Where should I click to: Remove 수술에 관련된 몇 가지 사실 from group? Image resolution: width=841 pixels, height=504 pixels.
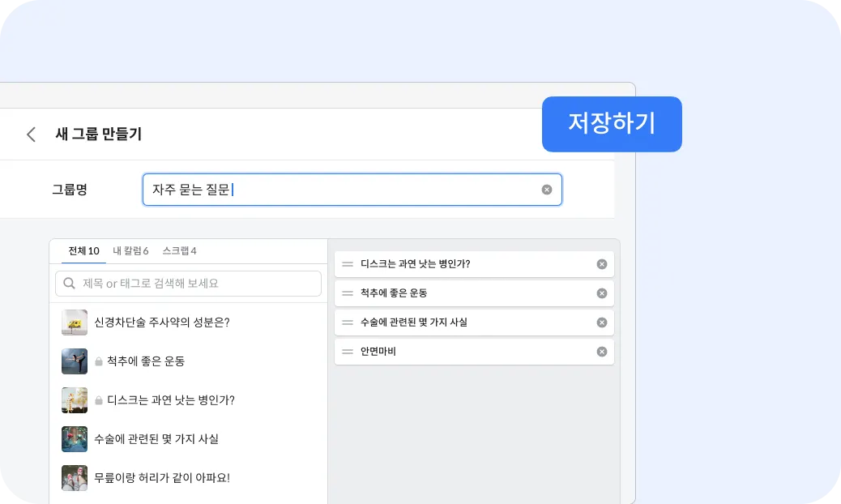point(602,322)
